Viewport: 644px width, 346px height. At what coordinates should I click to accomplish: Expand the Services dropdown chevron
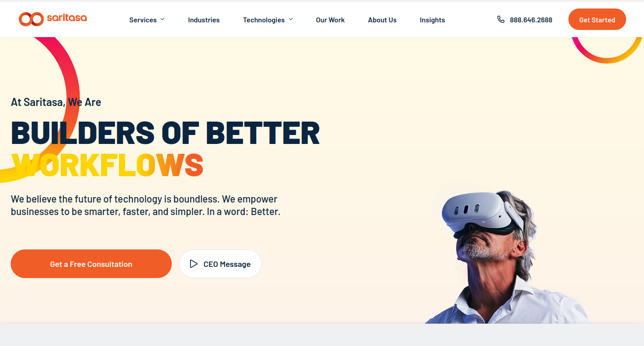point(162,19)
